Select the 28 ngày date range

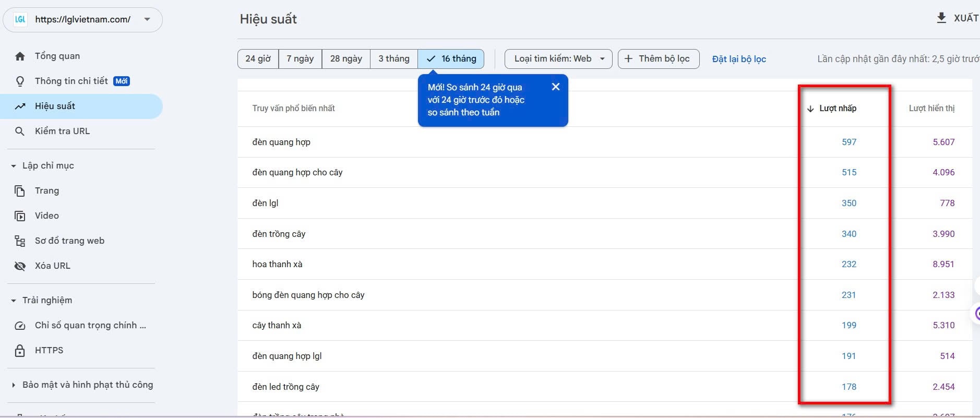(x=346, y=58)
